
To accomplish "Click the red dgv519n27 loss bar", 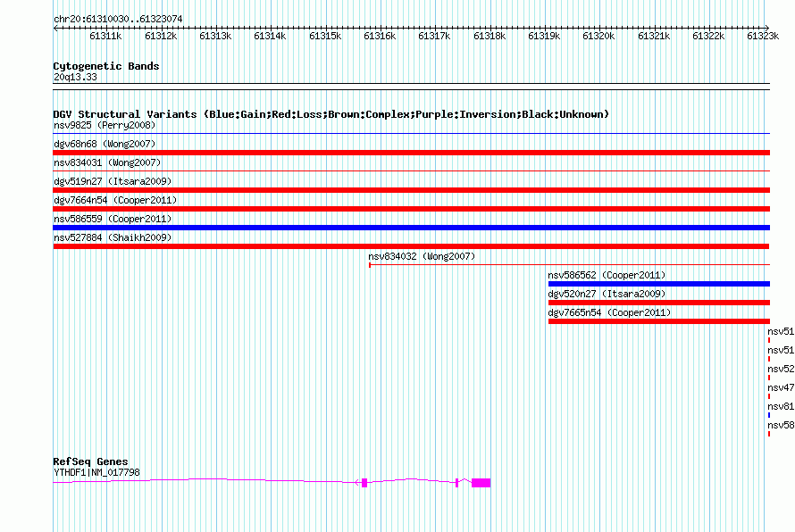I will (x=412, y=190).
